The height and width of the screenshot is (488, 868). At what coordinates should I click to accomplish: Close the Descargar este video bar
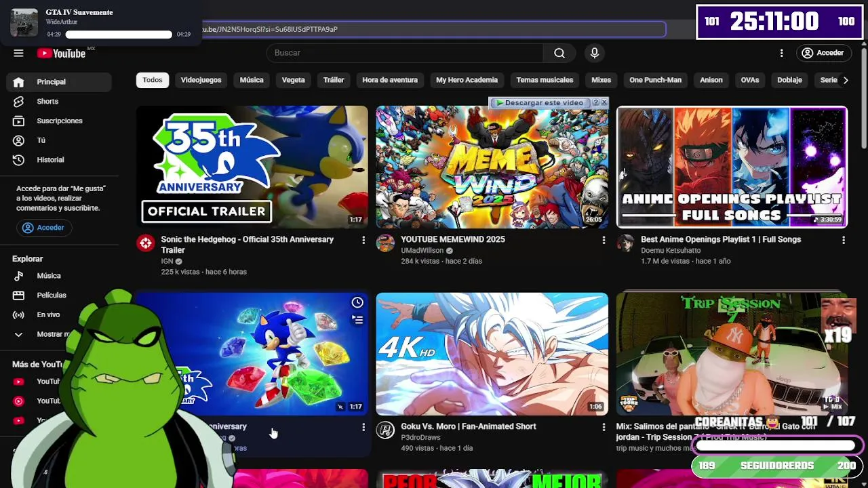coord(604,102)
